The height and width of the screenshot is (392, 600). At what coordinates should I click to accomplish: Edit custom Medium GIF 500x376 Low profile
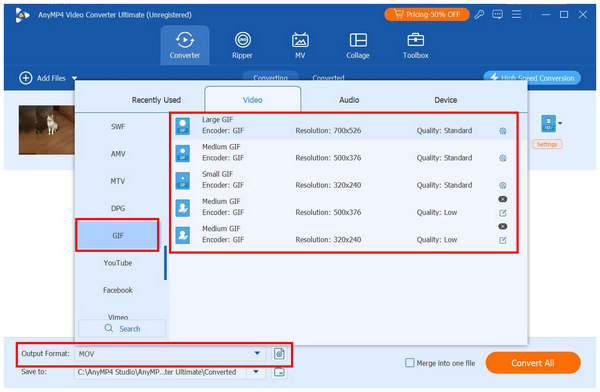point(503,213)
